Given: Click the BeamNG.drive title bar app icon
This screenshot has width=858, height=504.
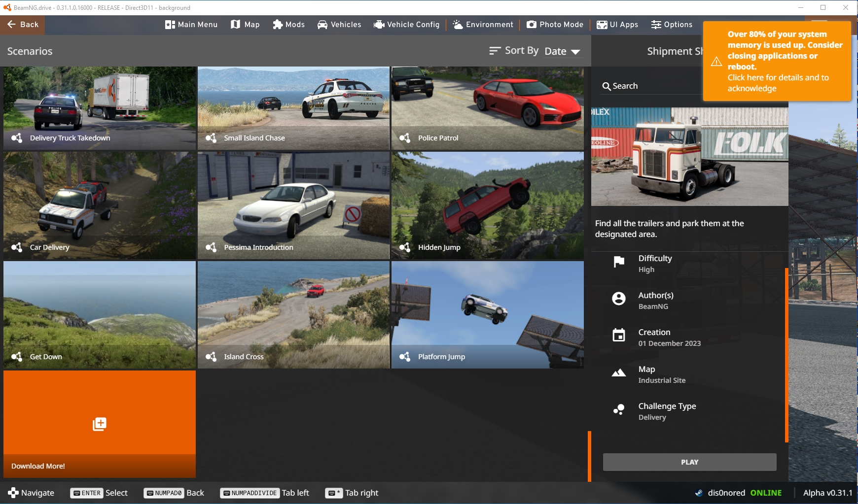Looking at the screenshot, I should click(x=7, y=7).
